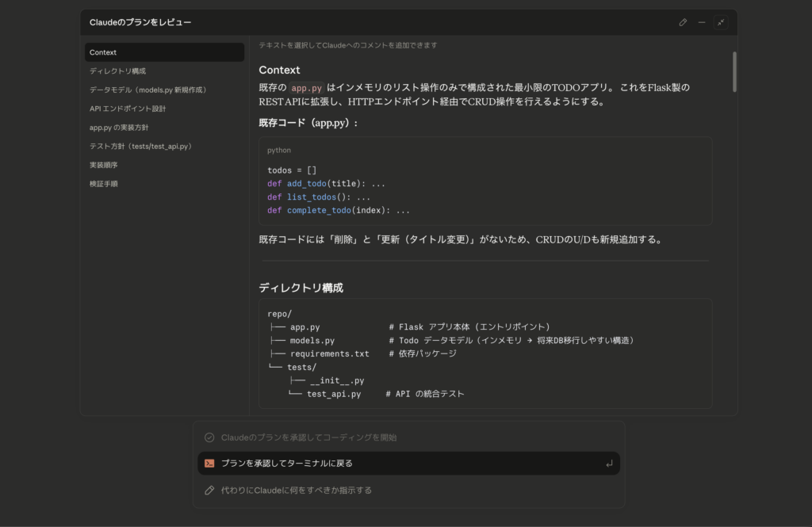Viewport: 812px width, 527px height.
Task: Click the checkmark circle icon next to the approve-coding option
Action: pyautogui.click(x=209, y=436)
